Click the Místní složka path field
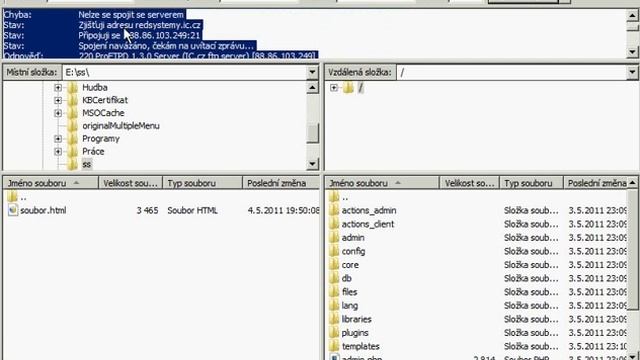 tap(184, 73)
